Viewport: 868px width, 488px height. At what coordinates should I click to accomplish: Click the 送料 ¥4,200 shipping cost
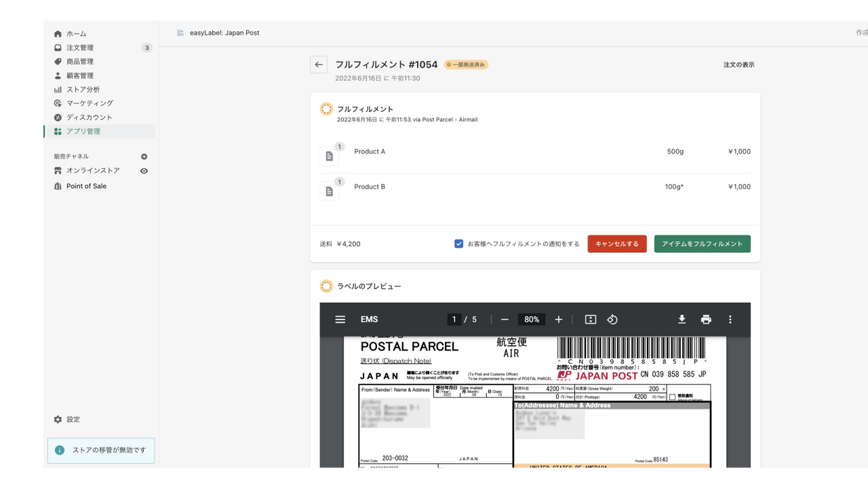[x=340, y=244]
